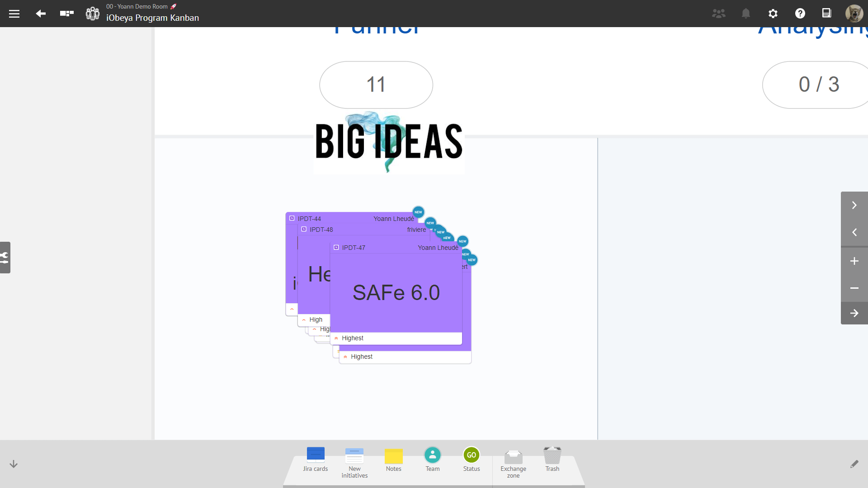Open the activity notes panel icon
The width and height of the screenshot is (868, 488).
tap(826, 13)
